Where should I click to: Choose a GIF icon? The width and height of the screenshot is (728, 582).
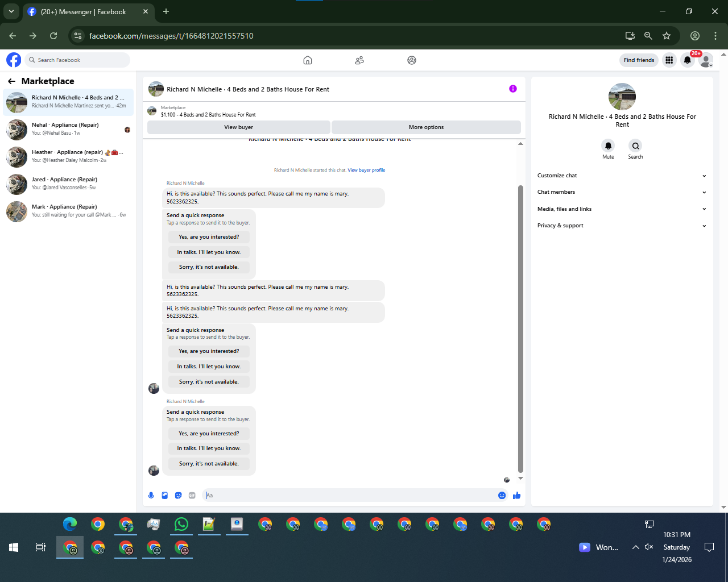point(192,496)
